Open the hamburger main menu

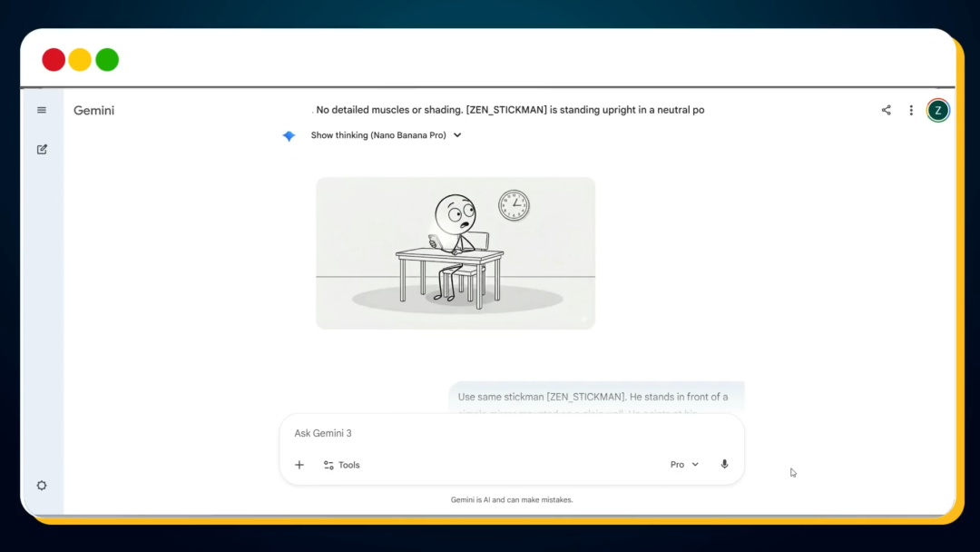pyautogui.click(x=42, y=110)
